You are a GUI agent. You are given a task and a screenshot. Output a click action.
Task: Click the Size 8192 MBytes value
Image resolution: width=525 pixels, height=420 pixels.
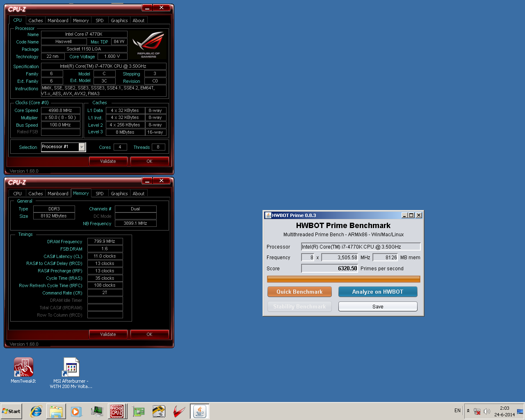click(54, 216)
